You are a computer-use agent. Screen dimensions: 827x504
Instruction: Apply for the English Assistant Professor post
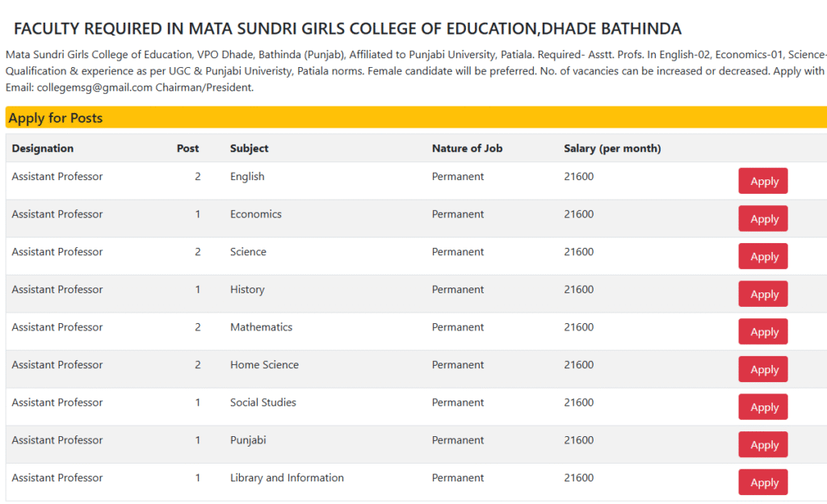762,181
